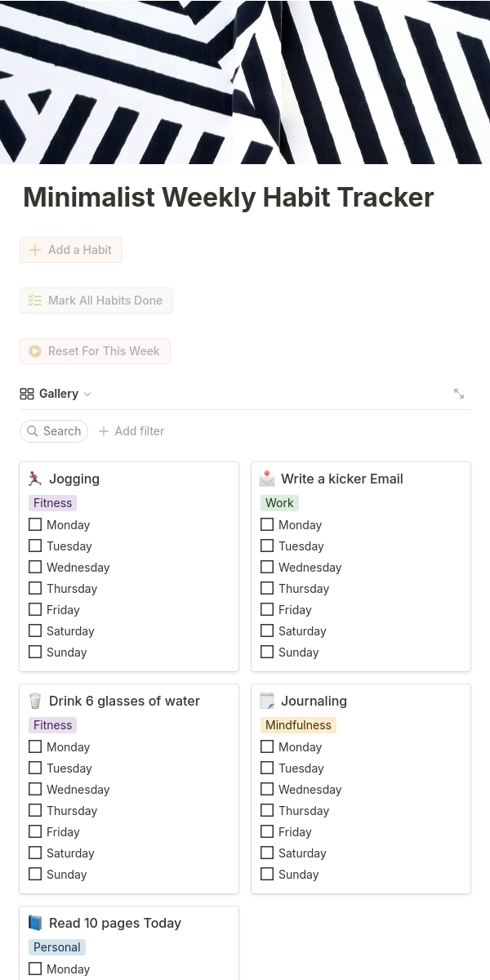Open the Add filter menu
The image size is (490, 980).
[131, 431]
